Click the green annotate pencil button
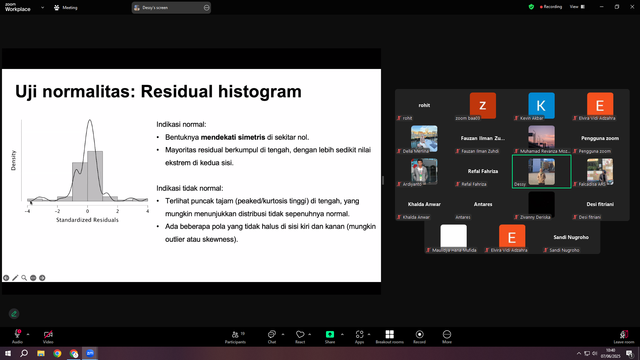The height and width of the screenshot is (360, 640). [14, 313]
